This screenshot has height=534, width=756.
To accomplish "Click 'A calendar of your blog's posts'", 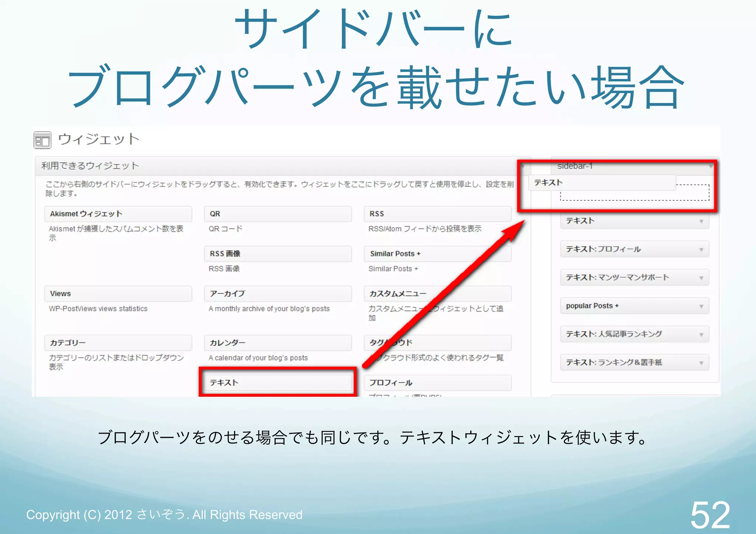I will coord(258,358).
